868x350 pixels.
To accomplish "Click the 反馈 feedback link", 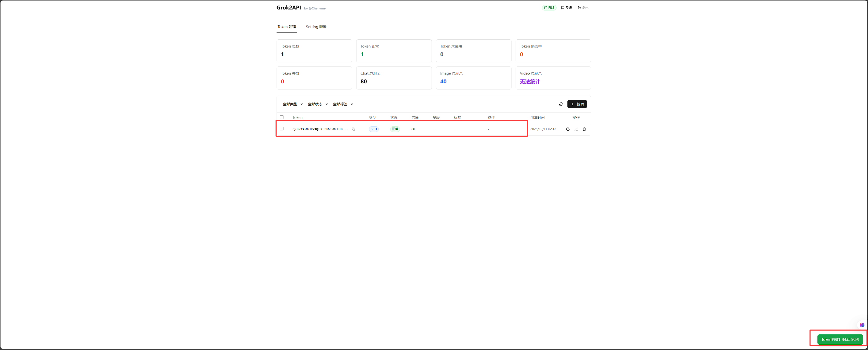I will pos(566,8).
